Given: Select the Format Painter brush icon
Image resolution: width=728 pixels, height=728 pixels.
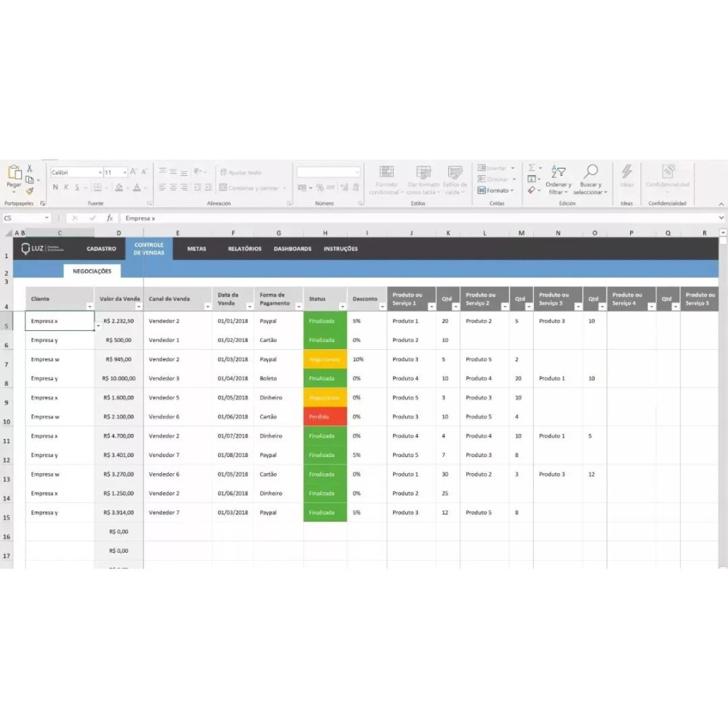Looking at the screenshot, I should coord(30,191).
